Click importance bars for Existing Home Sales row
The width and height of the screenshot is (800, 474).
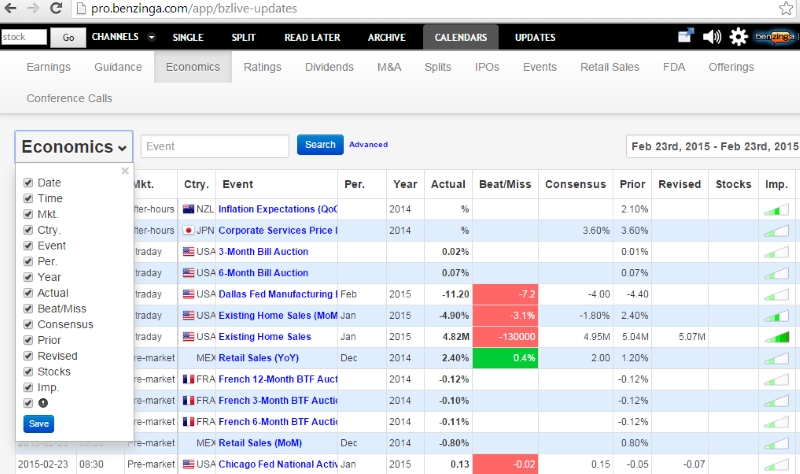pyautogui.click(x=777, y=337)
